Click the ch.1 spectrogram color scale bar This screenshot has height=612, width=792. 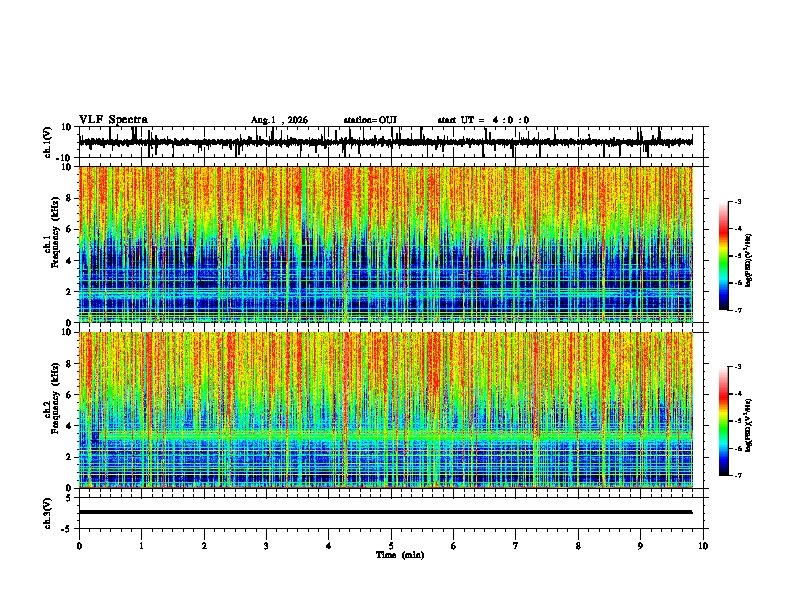pos(724,256)
